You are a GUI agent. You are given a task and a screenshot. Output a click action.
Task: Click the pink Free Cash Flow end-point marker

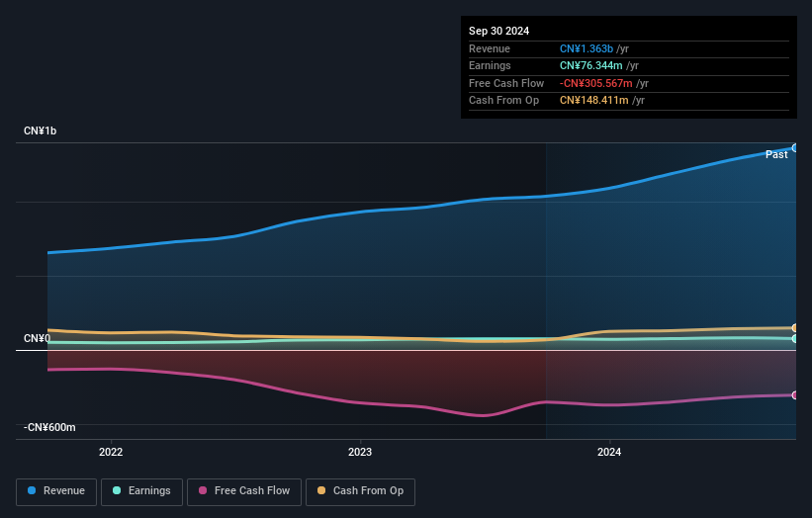(795, 394)
